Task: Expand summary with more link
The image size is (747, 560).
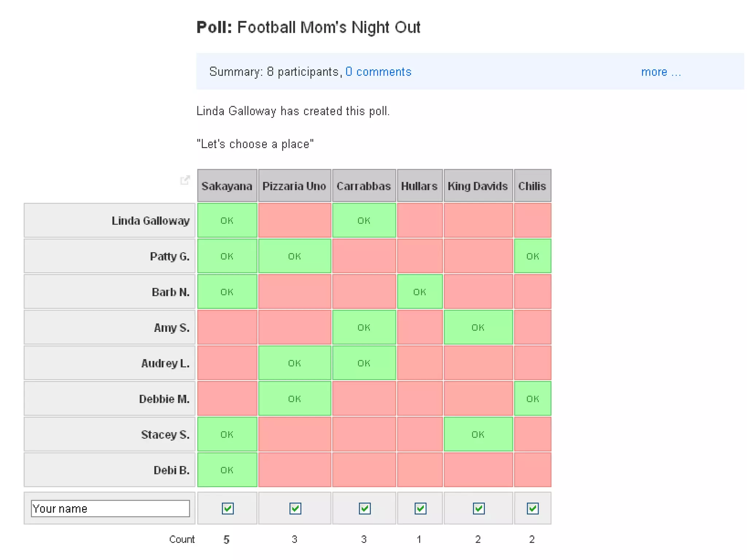Action: click(x=661, y=72)
